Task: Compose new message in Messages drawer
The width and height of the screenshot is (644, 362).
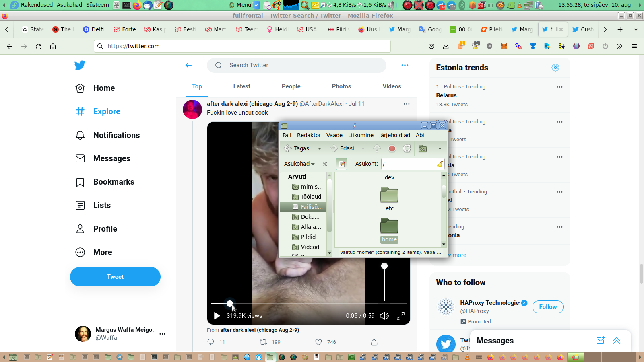Action: (601, 341)
